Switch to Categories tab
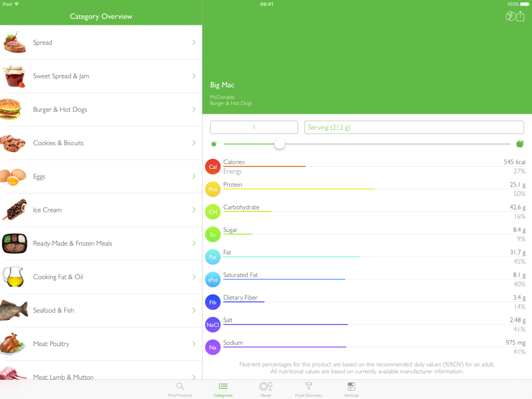Screen dimensions: 532x399 click(x=223, y=389)
